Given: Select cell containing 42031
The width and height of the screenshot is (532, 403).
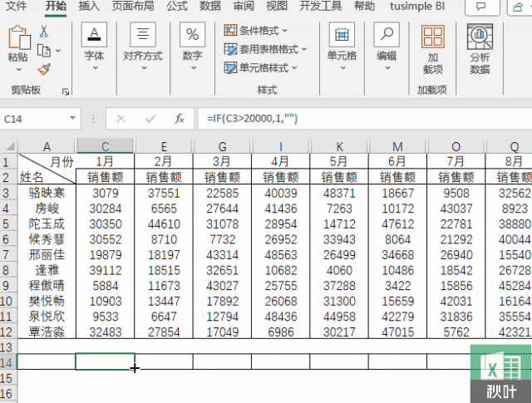Looking at the screenshot, I should pos(456,301).
